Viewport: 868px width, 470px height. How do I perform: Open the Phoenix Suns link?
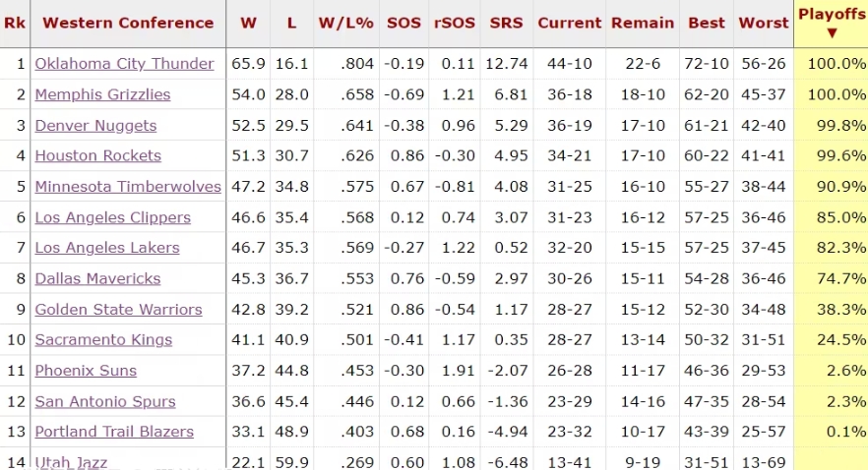pyautogui.click(x=86, y=371)
